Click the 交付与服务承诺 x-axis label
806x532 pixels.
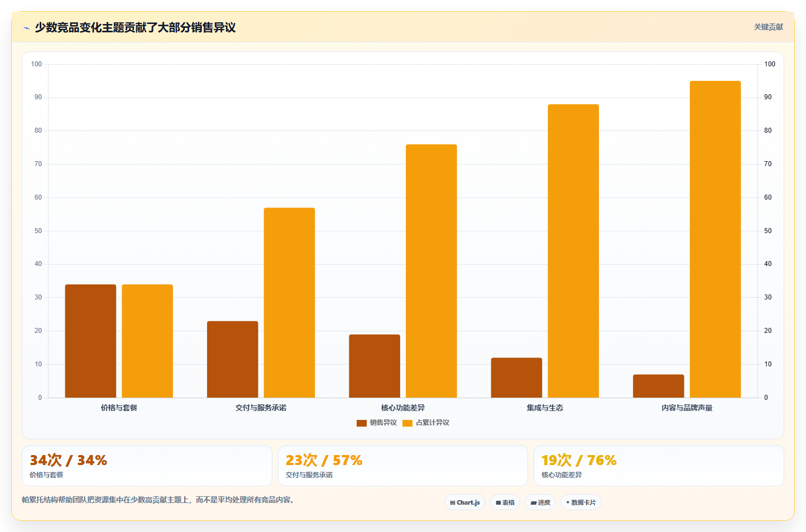(261, 408)
